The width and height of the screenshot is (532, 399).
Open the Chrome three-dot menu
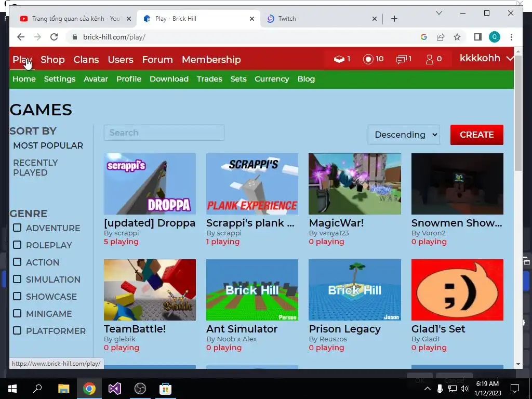511,37
